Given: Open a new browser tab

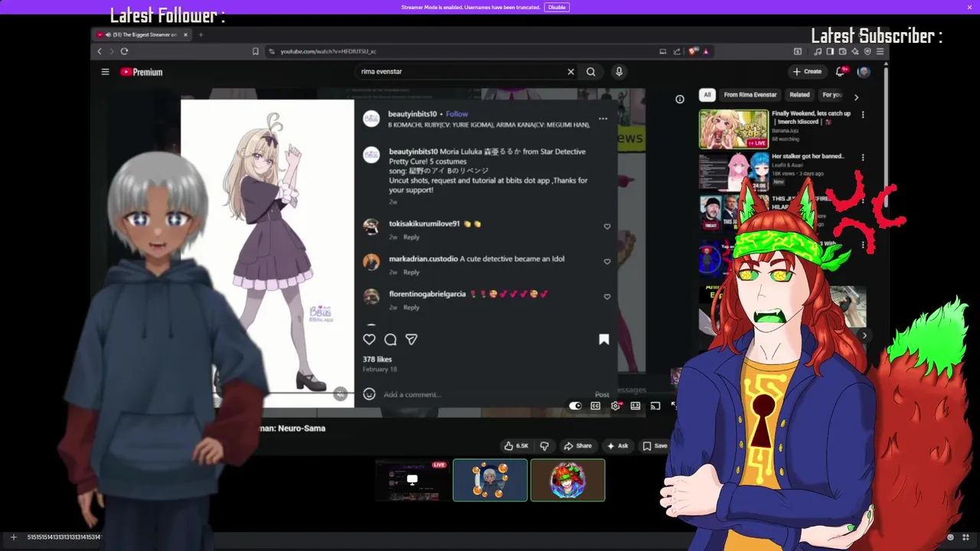Looking at the screenshot, I should (x=201, y=34).
